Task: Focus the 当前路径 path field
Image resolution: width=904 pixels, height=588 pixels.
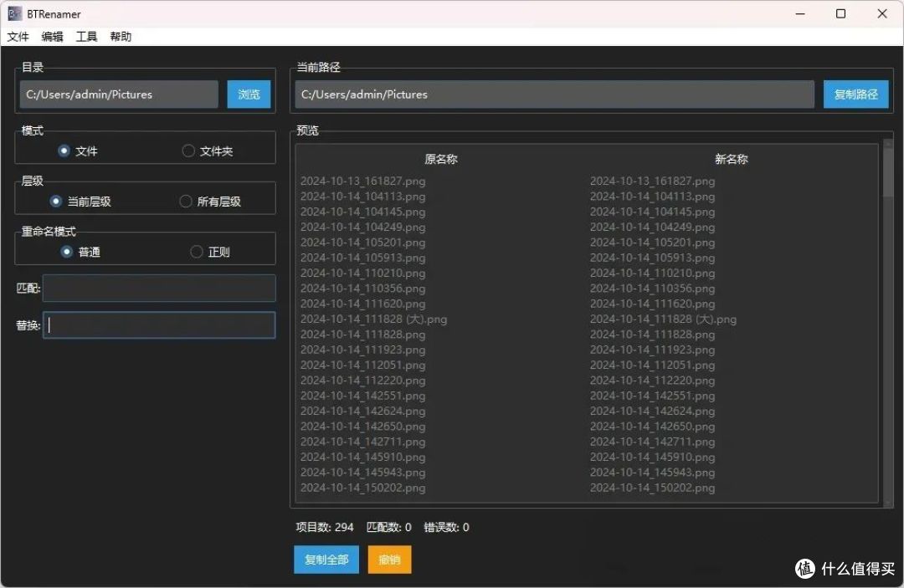Action: point(555,94)
